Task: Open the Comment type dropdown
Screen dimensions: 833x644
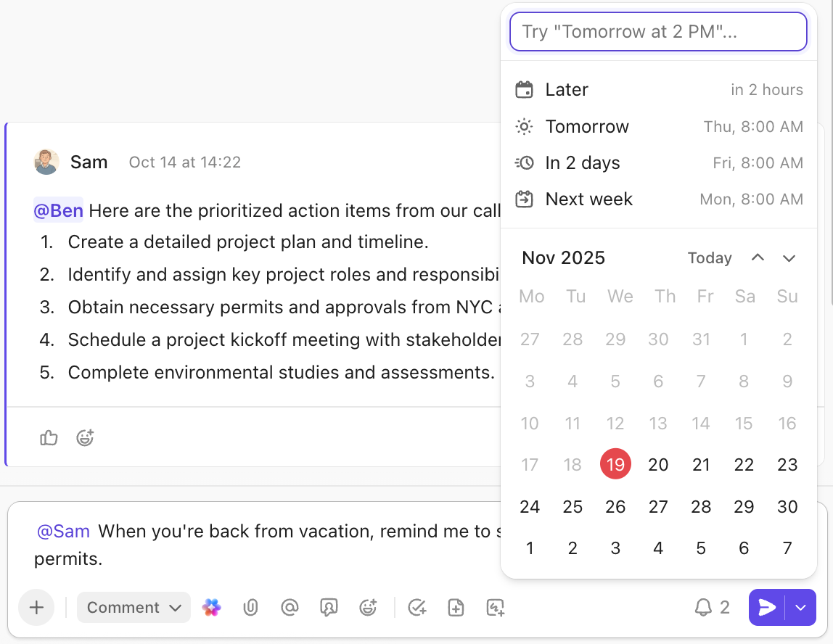Action: [134, 608]
